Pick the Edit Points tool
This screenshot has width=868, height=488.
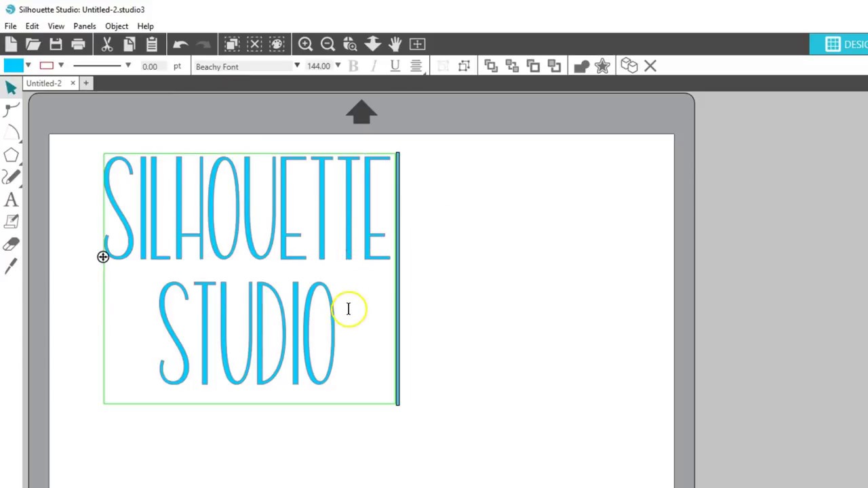pyautogui.click(x=11, y=110)
